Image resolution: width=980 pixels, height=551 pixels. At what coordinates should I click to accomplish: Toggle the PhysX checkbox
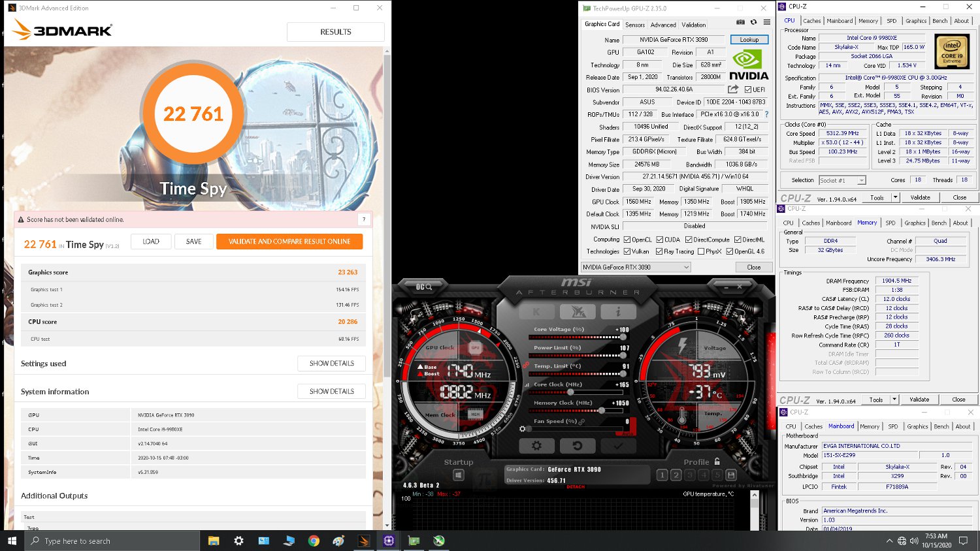(x=701, y=251)
